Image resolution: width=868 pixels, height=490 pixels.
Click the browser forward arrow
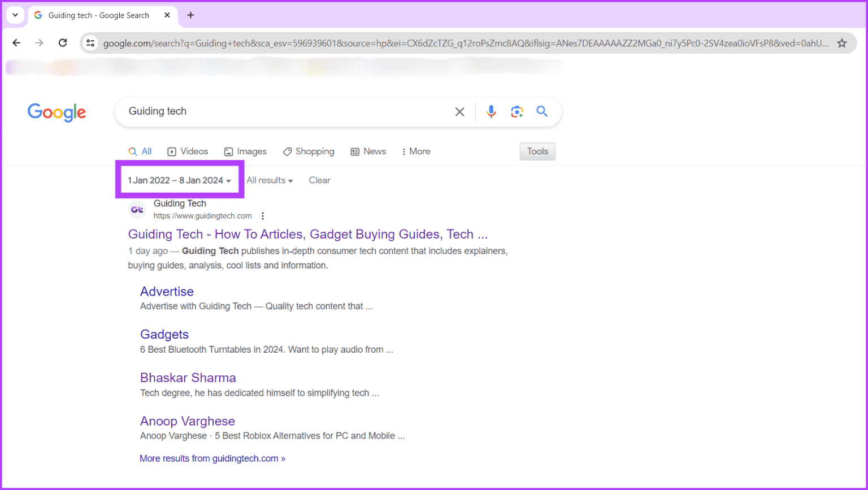tap(39, 43)
